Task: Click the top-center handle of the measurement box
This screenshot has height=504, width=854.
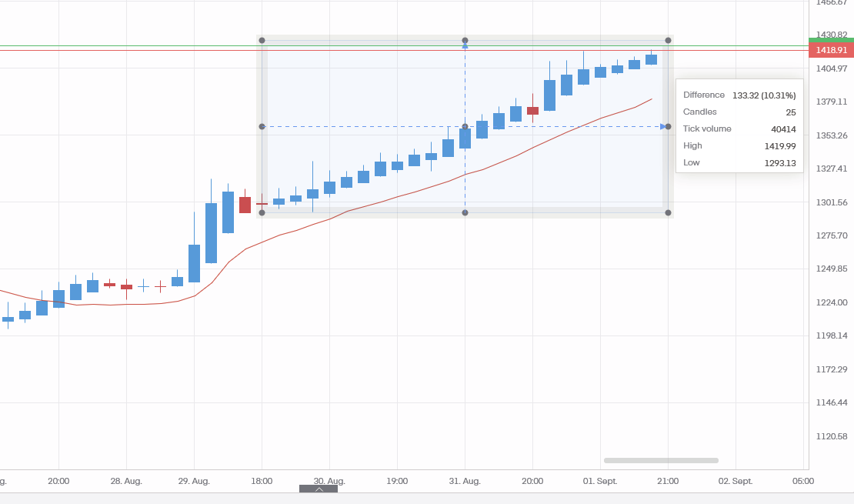Action: click(465, 40)
